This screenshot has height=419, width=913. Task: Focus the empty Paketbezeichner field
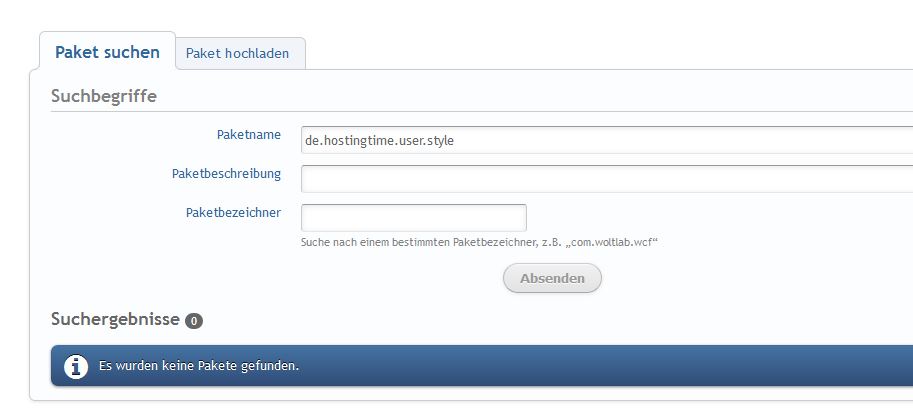coord(413,217)
